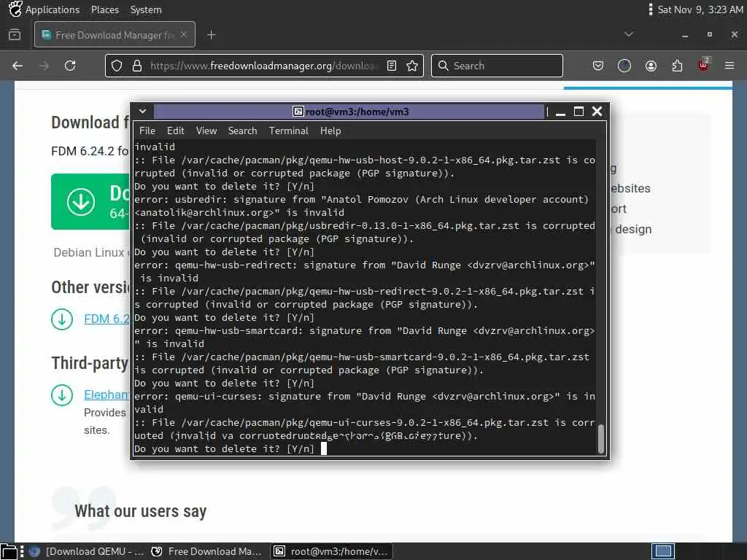Open terminal File menu
The width and height of the screenshot is (747, 560).
tap(147, 131)
